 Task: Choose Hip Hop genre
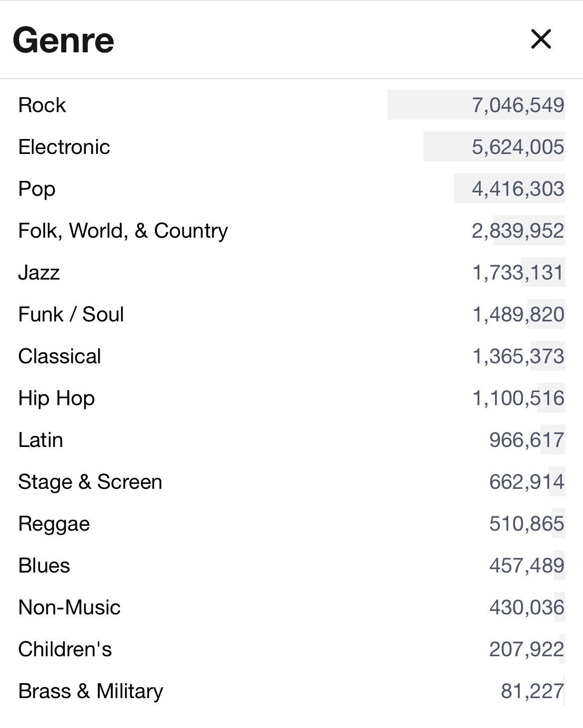point(291,398)
